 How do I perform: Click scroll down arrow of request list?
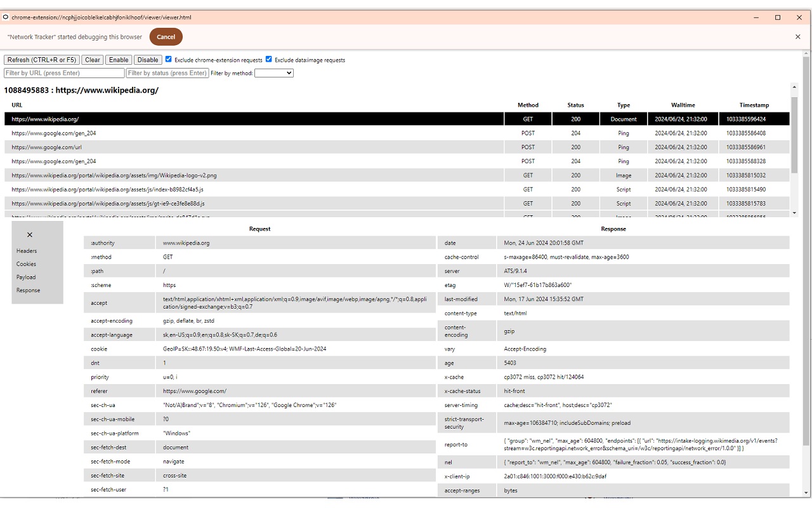coord(794,213)
